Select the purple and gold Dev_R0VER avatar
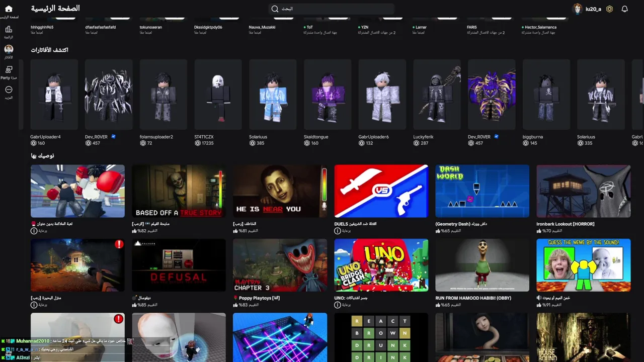Screen dimensions: 644x362 click(492, 95)
